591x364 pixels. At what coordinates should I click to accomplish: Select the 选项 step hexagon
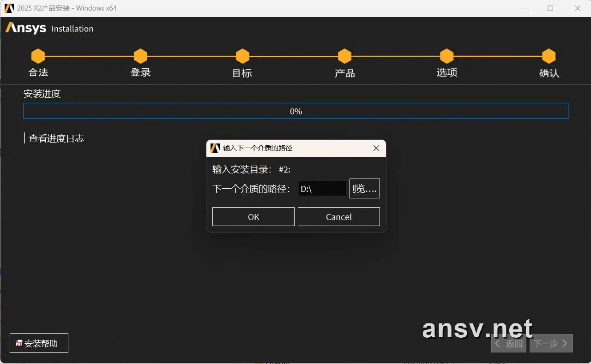pos(446,56)
